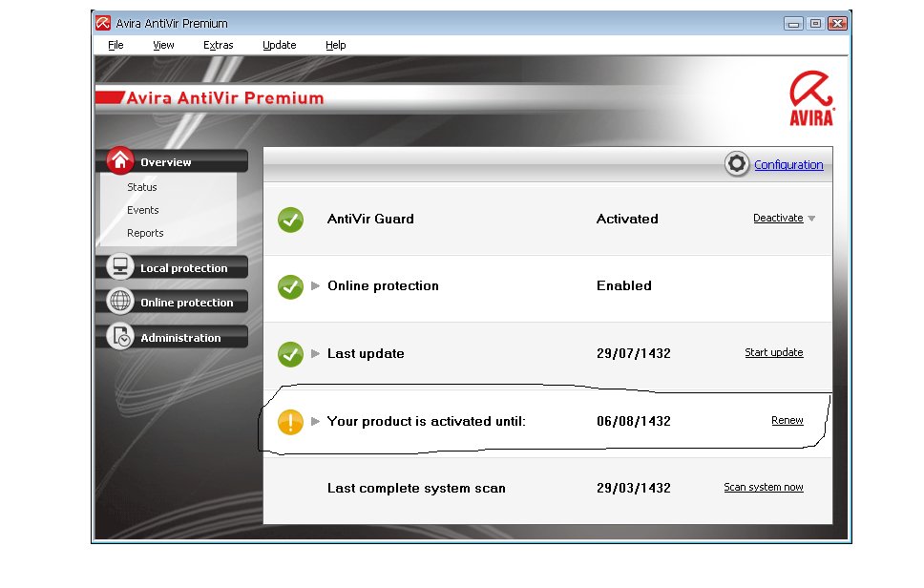
Task: Click the Enabled status text
Action: (624, 285)
